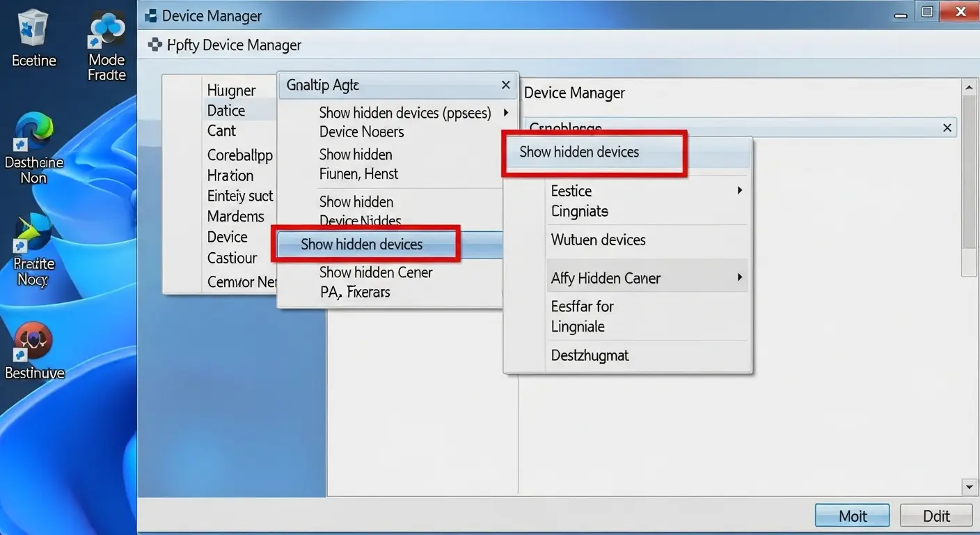Select Mardems in the left list
The height and width of the screenshot is (535, 980).
coord(236,217)
